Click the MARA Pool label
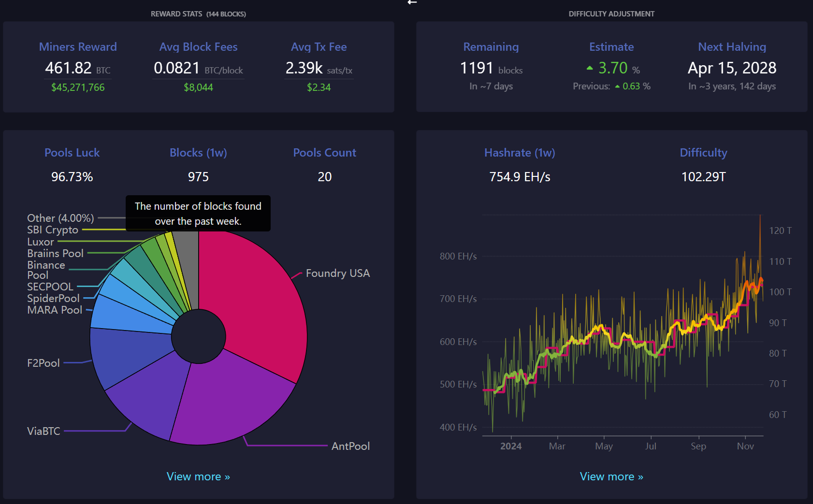This screenshot has height=504, width=813. coord(55,310)
